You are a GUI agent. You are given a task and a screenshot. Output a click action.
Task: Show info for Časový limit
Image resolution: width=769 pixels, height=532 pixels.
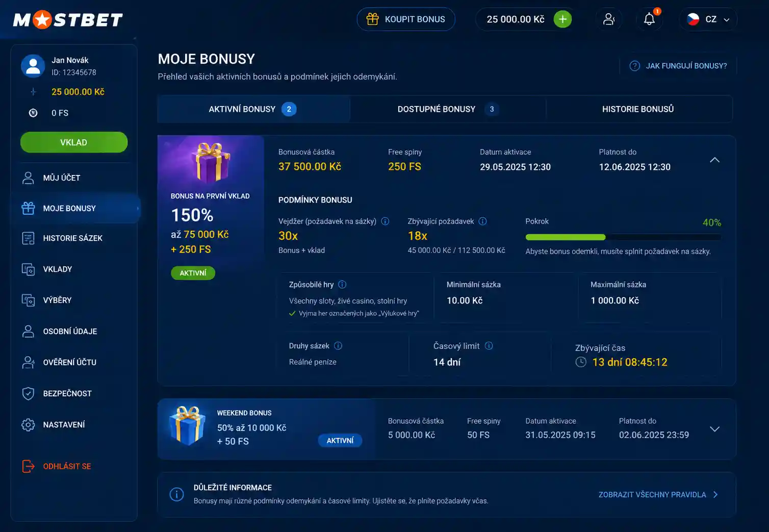point(489,346)
